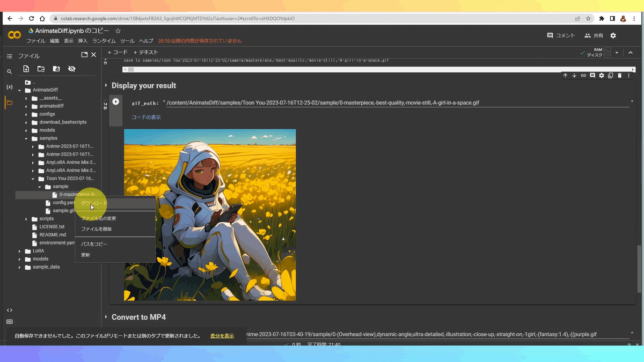Click the browser back arrow

(x=10, y=18)
